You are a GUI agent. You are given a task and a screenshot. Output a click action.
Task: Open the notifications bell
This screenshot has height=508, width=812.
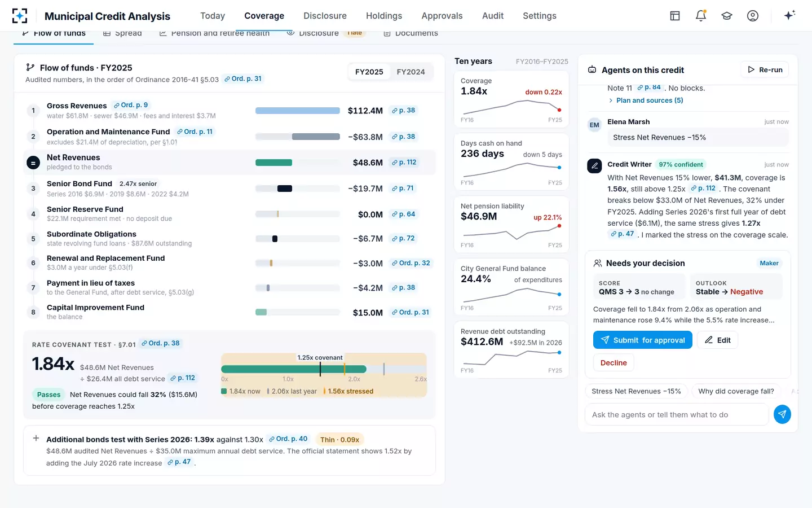pos(701,16)
